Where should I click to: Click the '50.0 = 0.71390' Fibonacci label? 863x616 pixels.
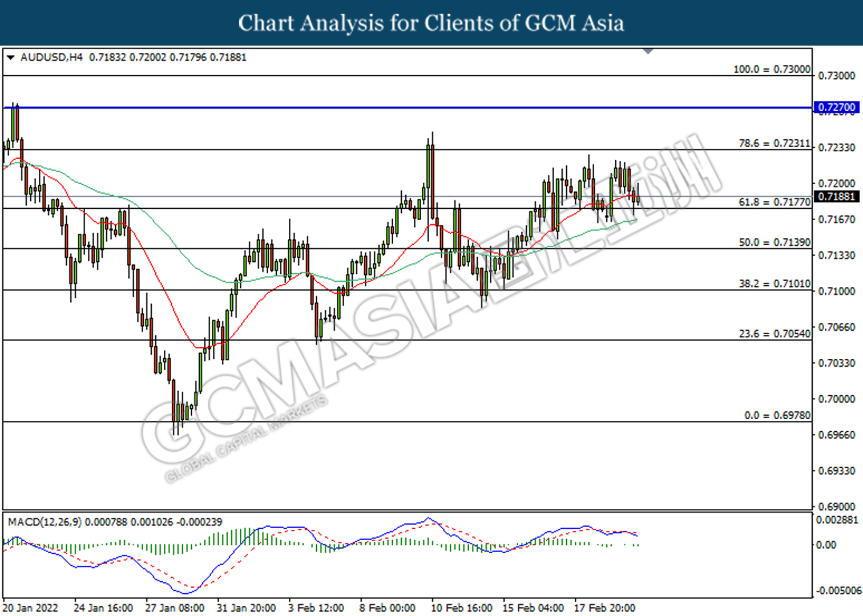point(775,242)
